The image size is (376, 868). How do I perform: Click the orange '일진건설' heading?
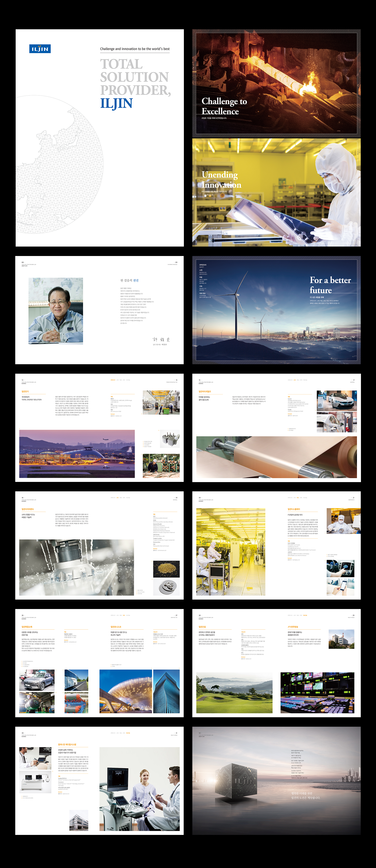point(202,627)
